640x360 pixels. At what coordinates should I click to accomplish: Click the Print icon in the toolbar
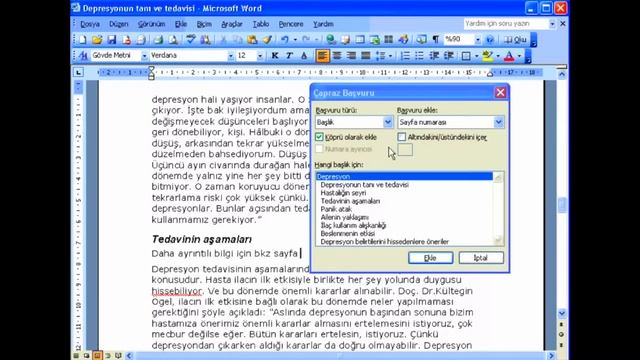click(158, 40)
